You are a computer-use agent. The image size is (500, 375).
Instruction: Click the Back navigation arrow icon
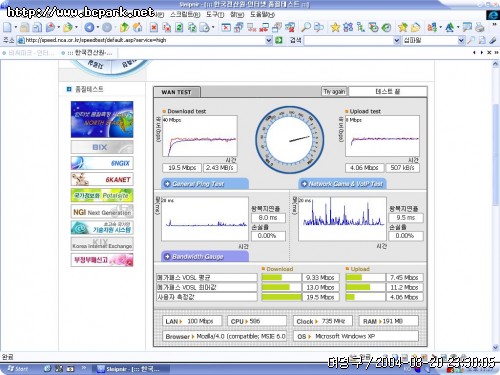pyautogui.click(x=89, y=28)
